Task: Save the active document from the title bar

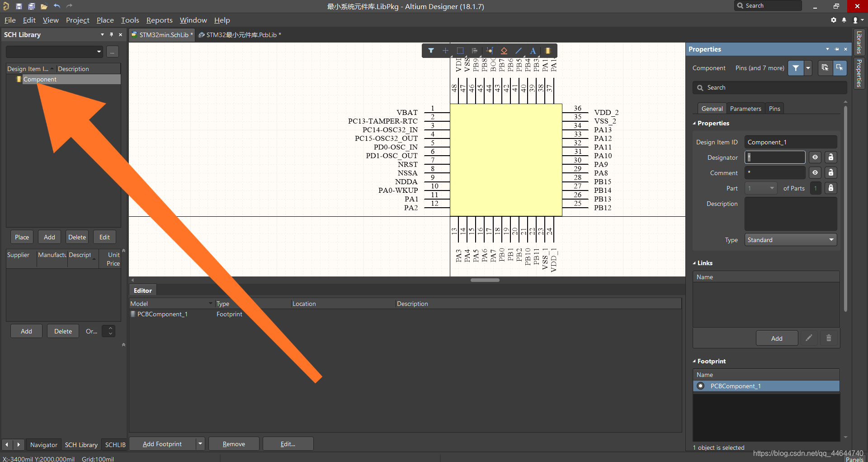Action: 19,6
